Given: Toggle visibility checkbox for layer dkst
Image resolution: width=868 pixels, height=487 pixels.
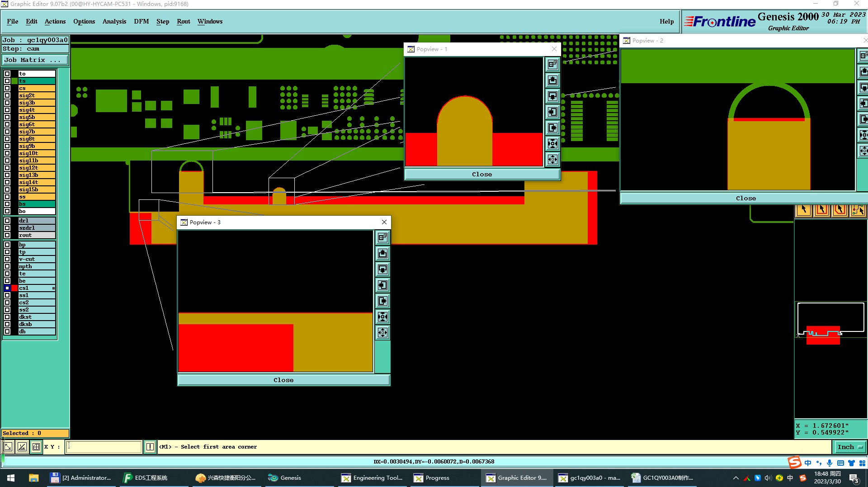Looking at the screenshot, I should [x=7, y=317].
